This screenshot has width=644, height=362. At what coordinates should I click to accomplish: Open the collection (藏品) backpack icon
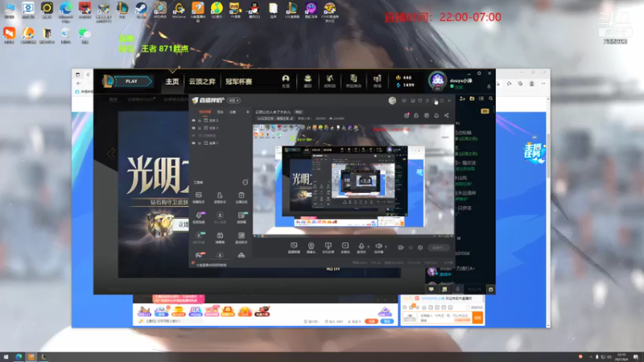pyautogui.click(x=308, y=81)
